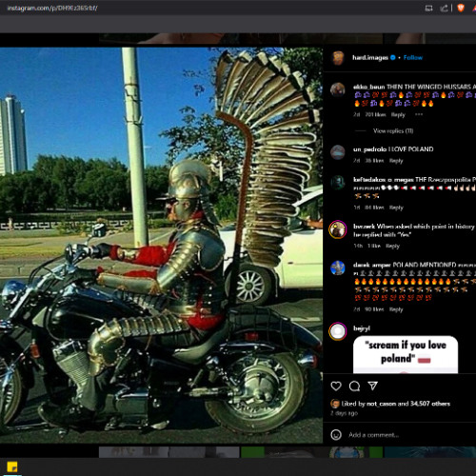Image resolution: width=476 pixels, height=476 pixels.
Task: Click the share icon in the address bar
Action: point(444,9)
